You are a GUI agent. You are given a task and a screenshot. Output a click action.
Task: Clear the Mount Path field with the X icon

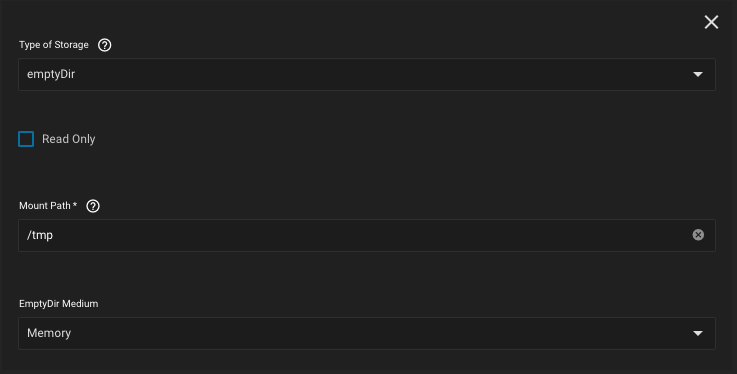coord(698,235)
